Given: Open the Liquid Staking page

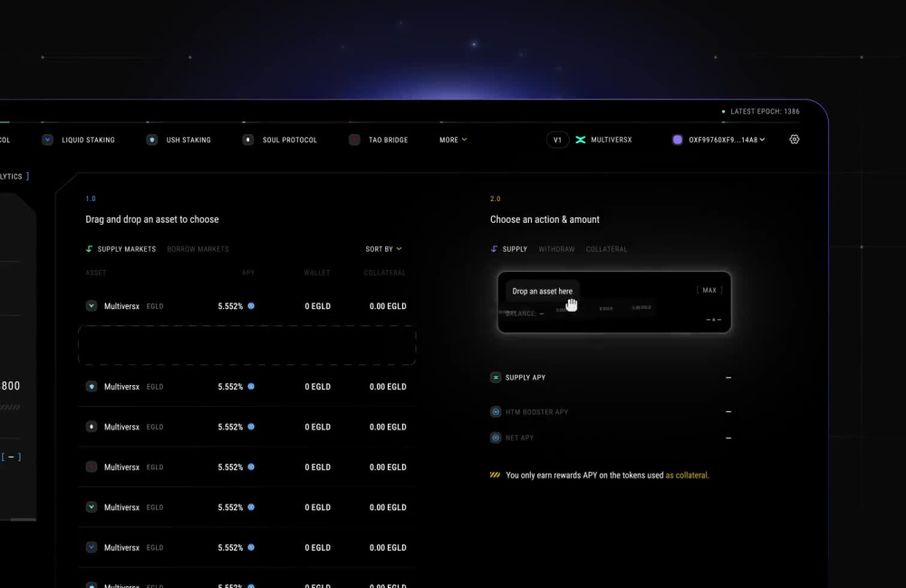Looking at the screenshot, I should 89,140.
